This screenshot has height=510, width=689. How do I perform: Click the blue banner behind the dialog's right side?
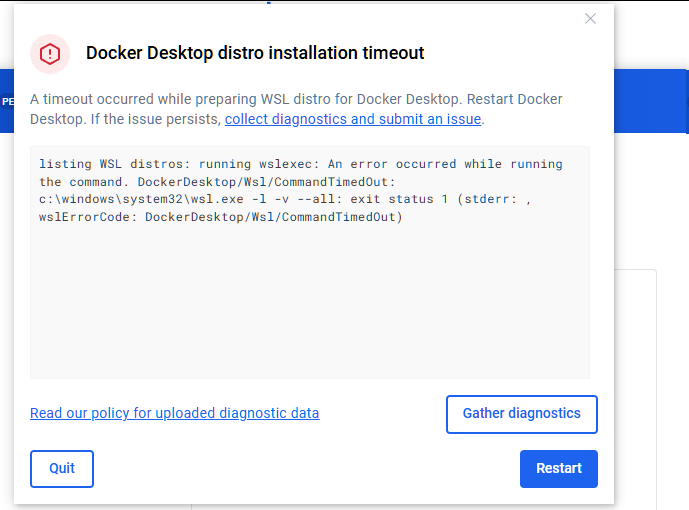652,100
